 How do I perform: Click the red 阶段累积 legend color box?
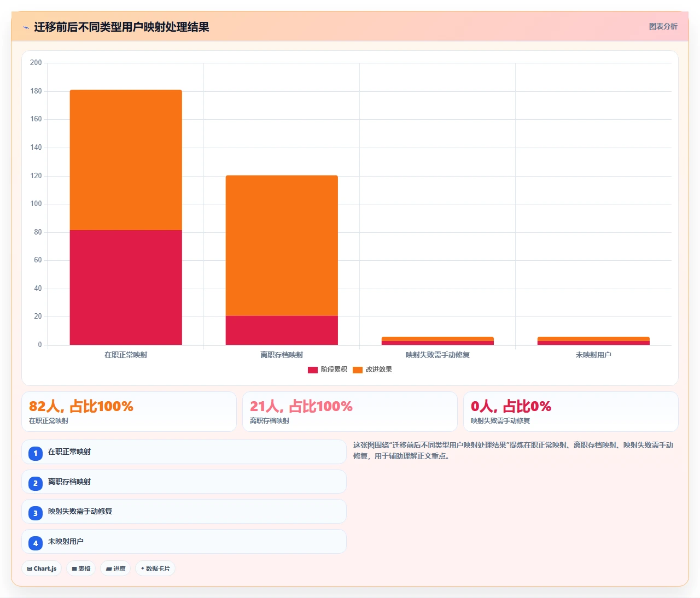click(313, 370)
